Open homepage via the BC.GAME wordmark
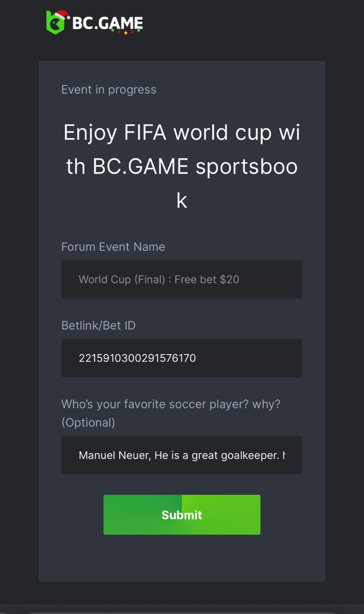 pyautogui.click(x=107, y=23)
